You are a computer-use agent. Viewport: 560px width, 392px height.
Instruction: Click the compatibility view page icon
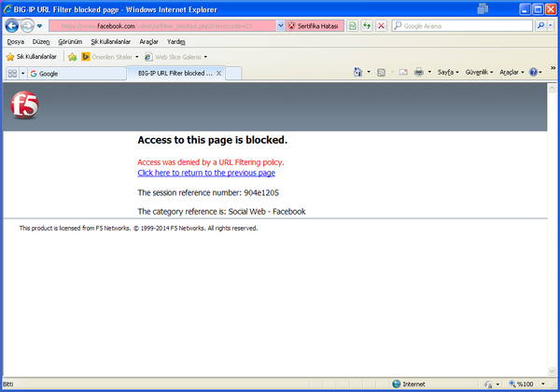353,26
